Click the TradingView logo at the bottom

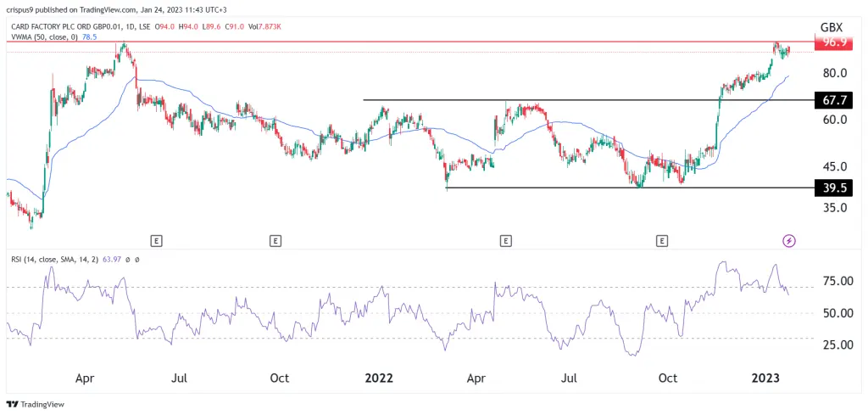click(35, 405)
